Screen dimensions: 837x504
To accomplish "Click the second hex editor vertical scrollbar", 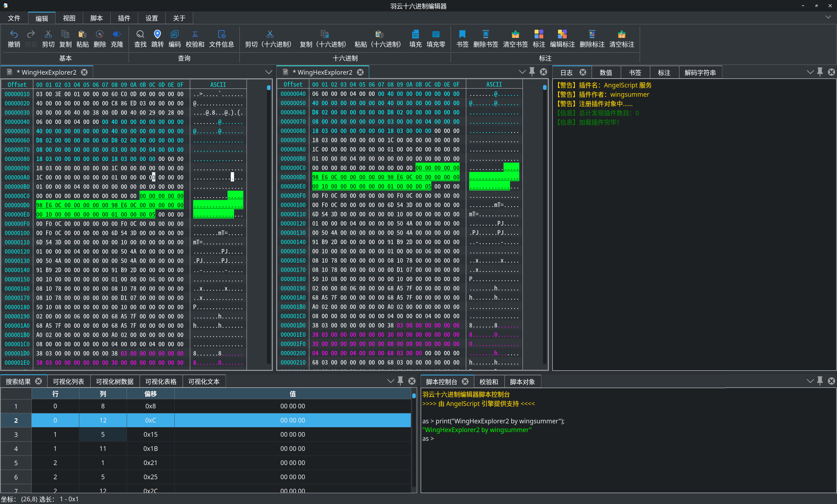I will point(544,224).
